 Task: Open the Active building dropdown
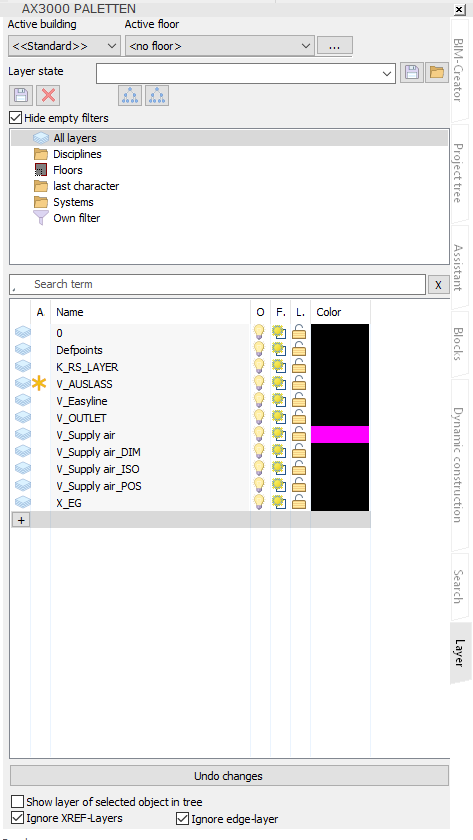point(64,46)
